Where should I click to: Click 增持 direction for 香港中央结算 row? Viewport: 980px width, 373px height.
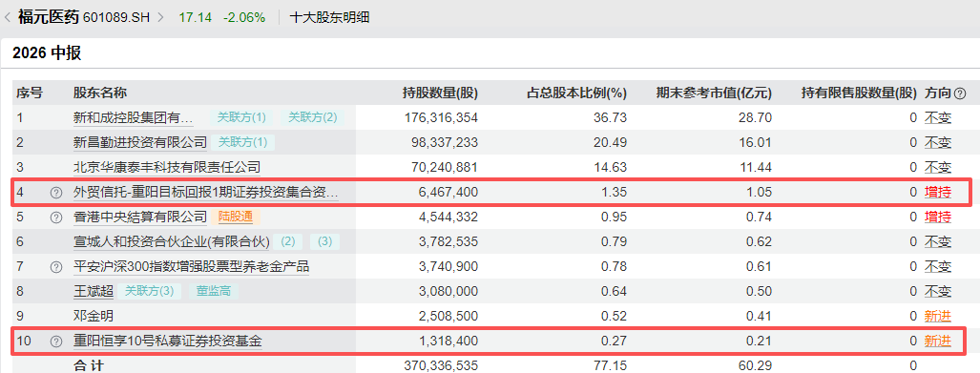938,218
